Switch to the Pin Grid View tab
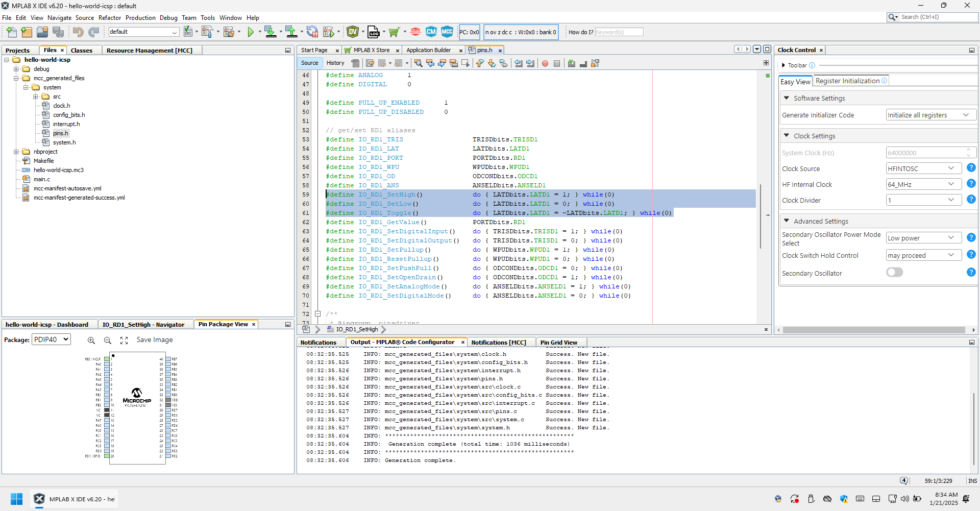Image resolution: width=980 pixels, height=511 pixels. (x=559, y=343)
